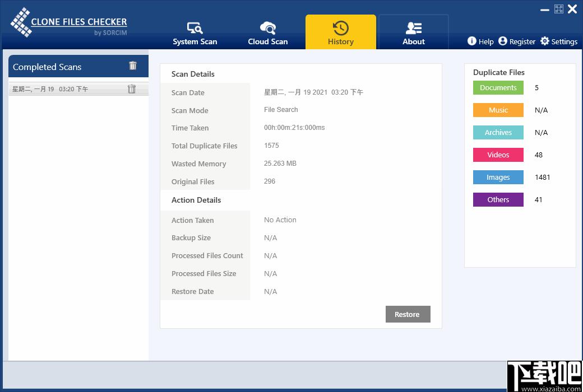Click the Completed Scans header label
583x392 pixels.
47,67
